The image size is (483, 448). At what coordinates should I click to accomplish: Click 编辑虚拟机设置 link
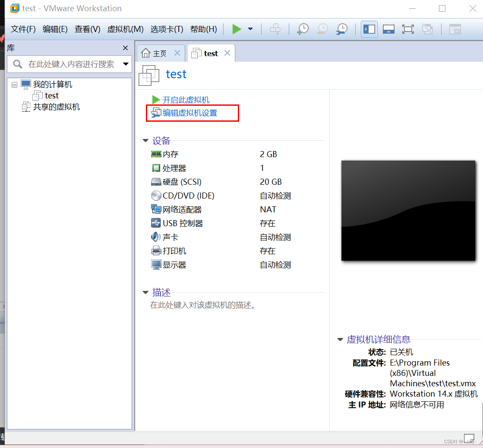coord(190,113)
